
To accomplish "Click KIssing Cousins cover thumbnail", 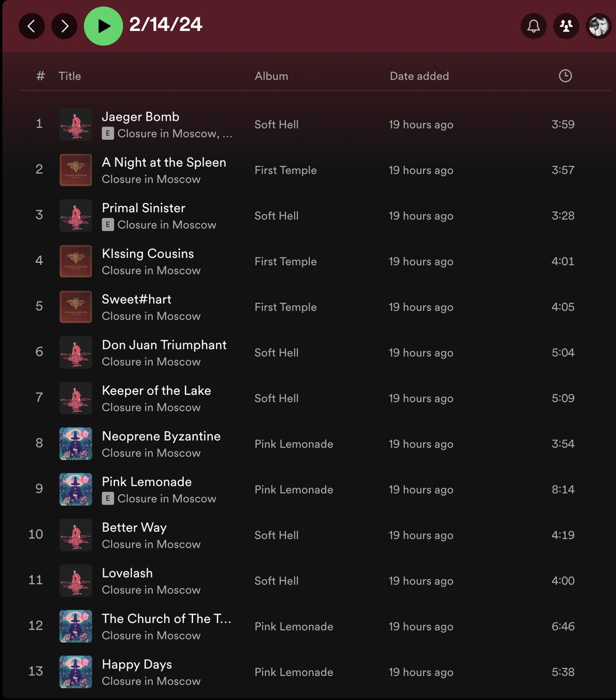I will point(76,261).
